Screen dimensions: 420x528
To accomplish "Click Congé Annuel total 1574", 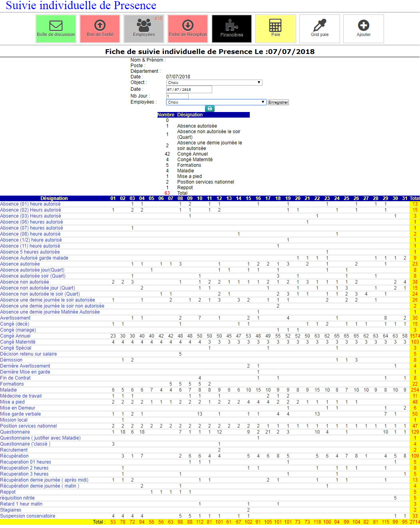I will [415, 336].
